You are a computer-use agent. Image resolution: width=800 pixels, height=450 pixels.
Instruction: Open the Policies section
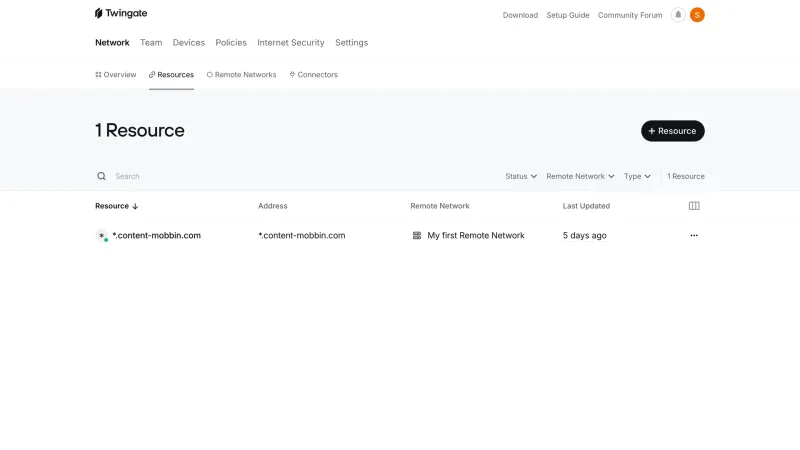[231, 42]
